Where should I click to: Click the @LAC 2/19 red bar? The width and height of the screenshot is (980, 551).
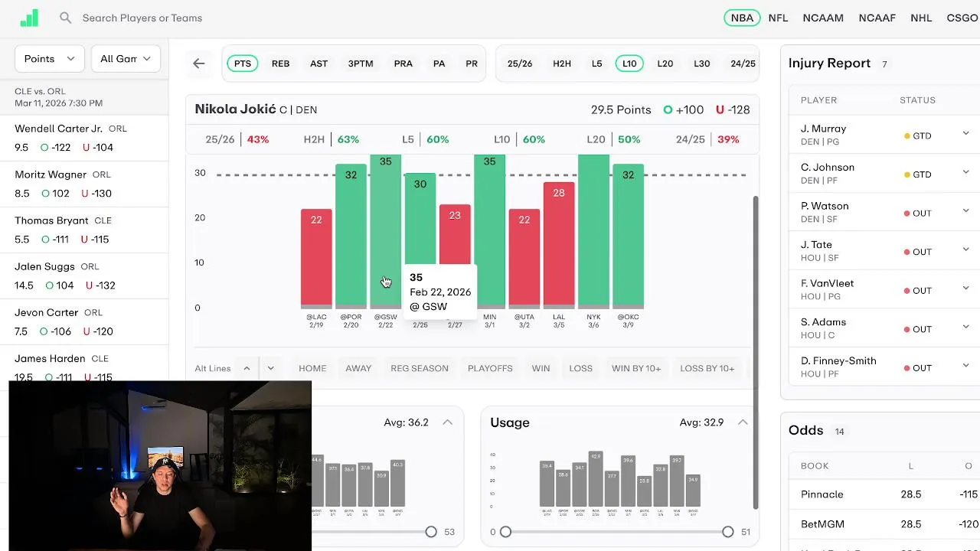point(316,257)
